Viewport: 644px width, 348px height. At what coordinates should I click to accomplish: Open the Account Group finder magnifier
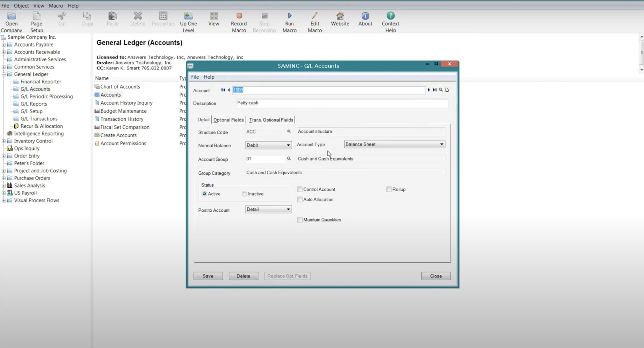tap(289, 159)
